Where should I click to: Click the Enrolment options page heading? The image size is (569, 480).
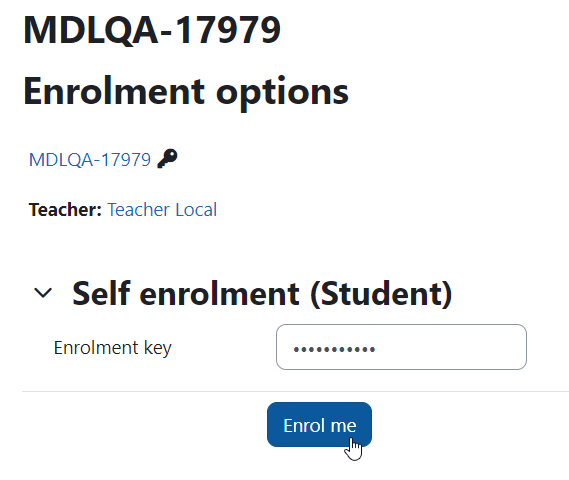[x=186, y=92]
